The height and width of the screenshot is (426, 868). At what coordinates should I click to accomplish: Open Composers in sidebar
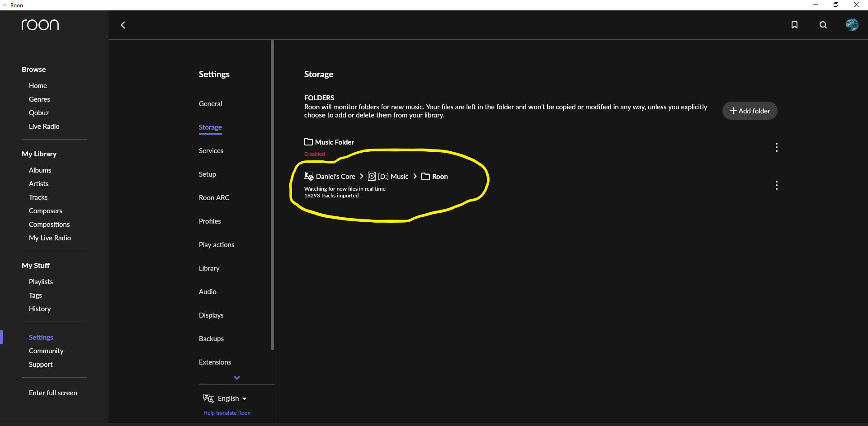46,211
